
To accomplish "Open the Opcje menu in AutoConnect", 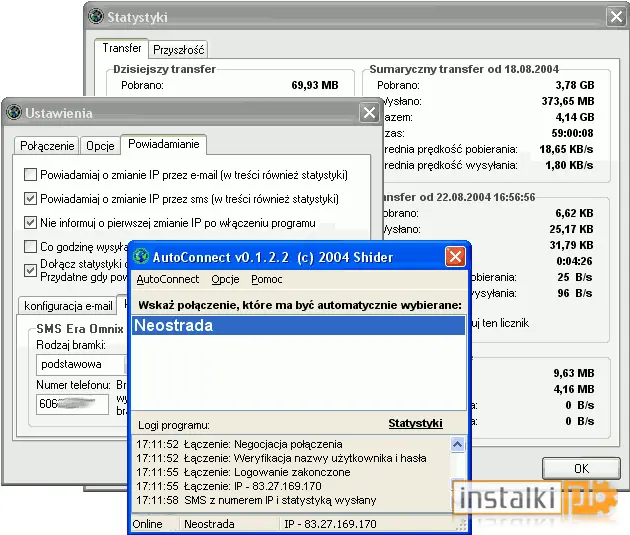I will pos(225,279).
